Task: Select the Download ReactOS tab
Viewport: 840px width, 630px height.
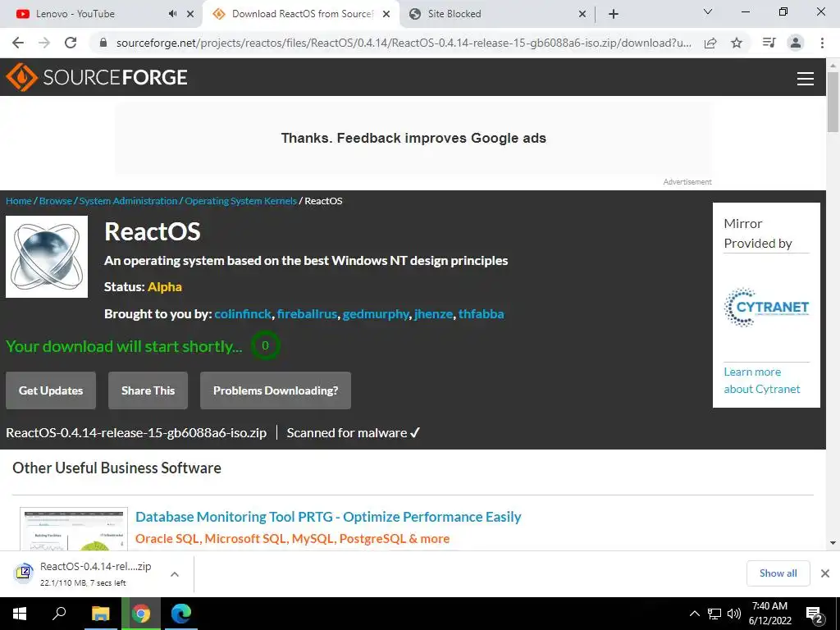Action: click(x=303, y=14)
